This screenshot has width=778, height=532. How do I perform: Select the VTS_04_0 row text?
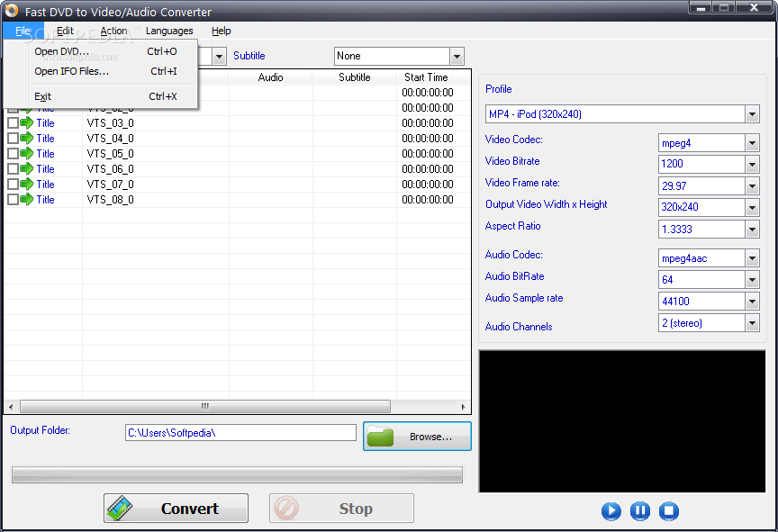point(110,139)
